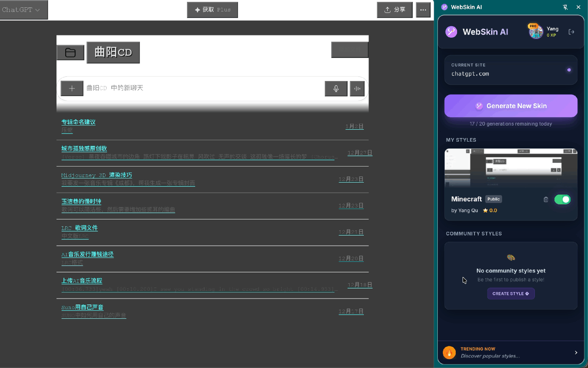Sign out using the logout arrow icon
588x368 pixels.
(571, 32)
